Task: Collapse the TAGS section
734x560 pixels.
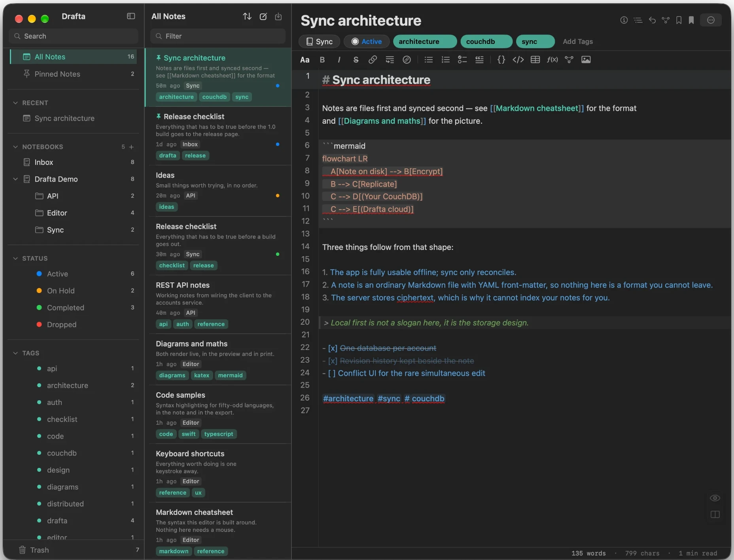Action: click(15, 353)
